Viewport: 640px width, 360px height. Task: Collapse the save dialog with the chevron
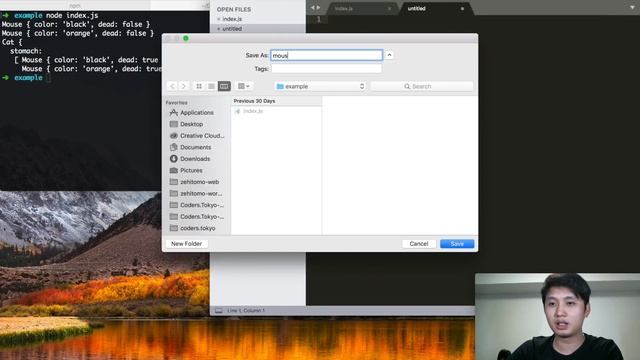pos(389,55)
